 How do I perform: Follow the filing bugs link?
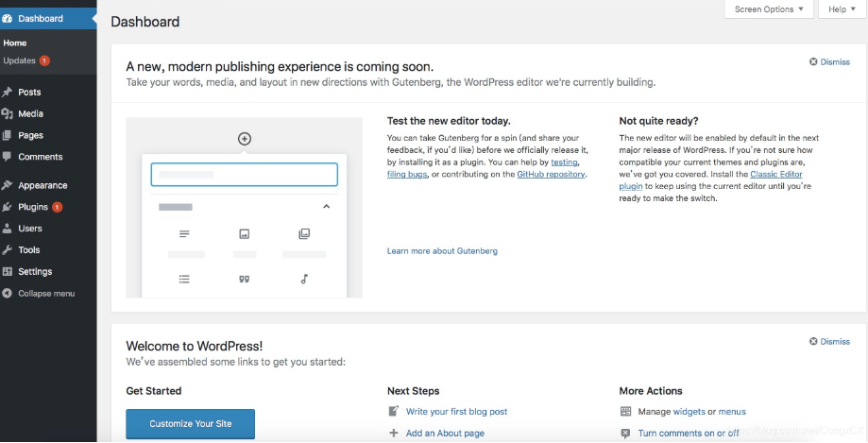pyautogui.click(x=407, y=175)
